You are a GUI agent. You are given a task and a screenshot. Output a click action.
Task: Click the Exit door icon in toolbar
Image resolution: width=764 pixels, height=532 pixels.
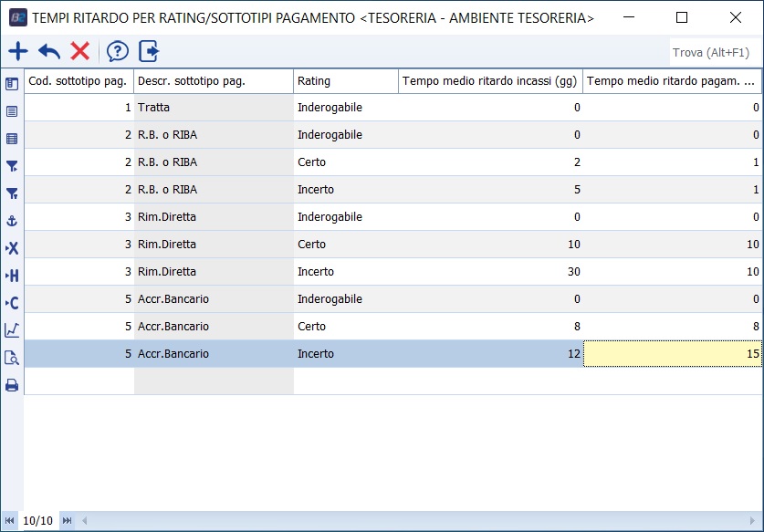point(149,51)
